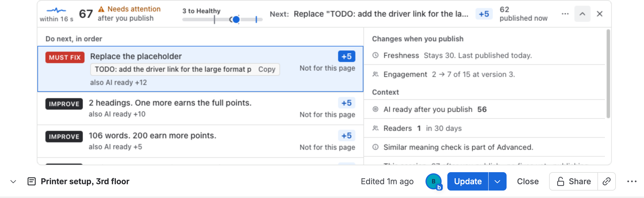Click the IMPROVE badge on 106 words row
Screen dimensions: 644x198
tap(64, 137)
